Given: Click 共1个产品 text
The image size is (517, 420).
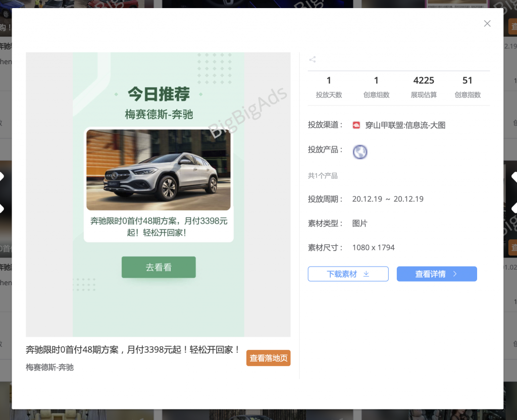Looking at the screenshot, I should tap(323, 176).
